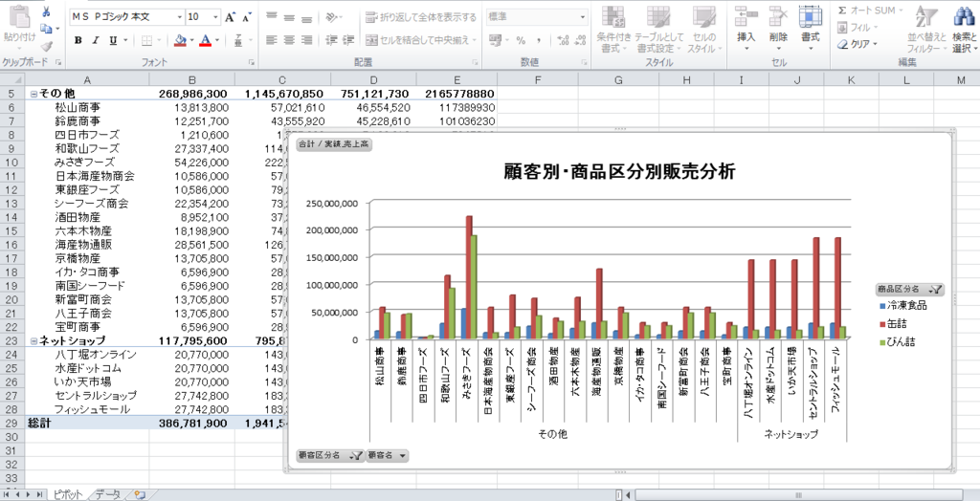Click the Format cells (書式) icon
980x501 pixels.
point(811,17)
